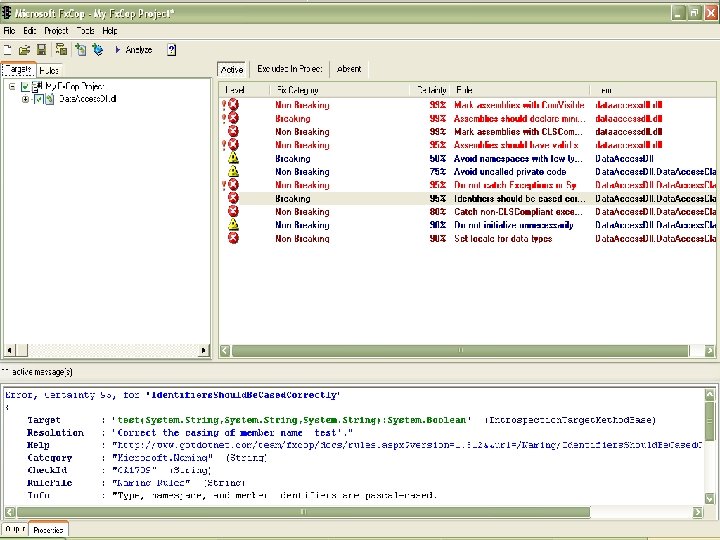Open the Project menu

point(56,31)
